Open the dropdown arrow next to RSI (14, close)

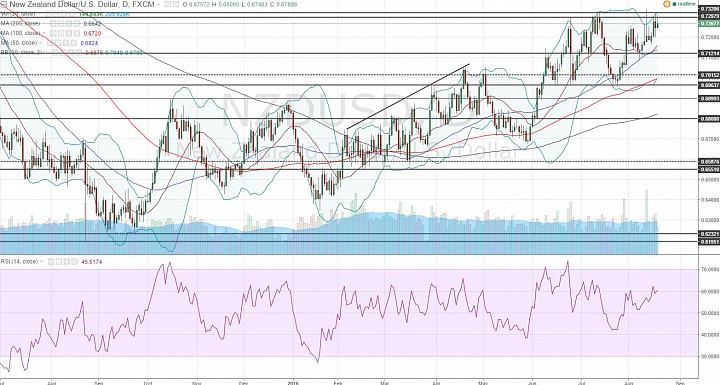coord(41,262)
